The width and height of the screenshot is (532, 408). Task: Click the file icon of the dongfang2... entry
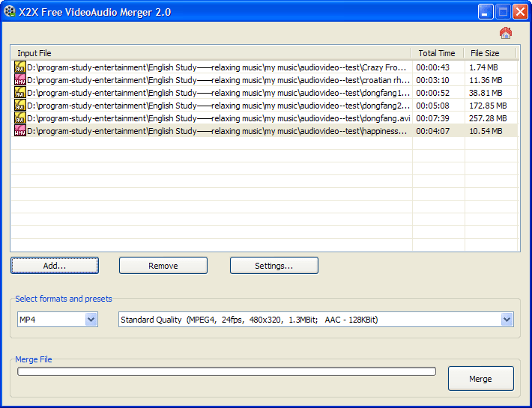(x=20, y=106)
